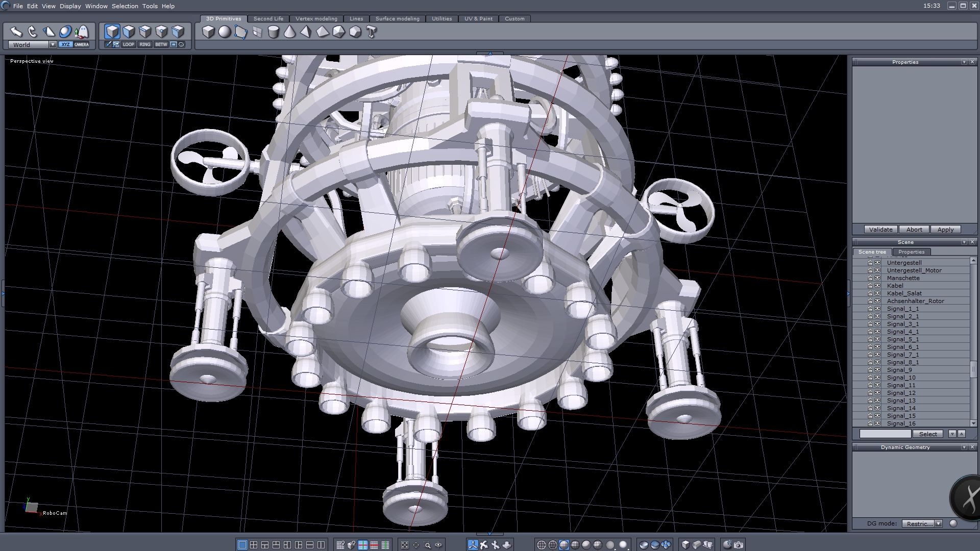Click the Select button under scene tree
The height and width of the screenshot is (551, 980).
coord(928,434)
